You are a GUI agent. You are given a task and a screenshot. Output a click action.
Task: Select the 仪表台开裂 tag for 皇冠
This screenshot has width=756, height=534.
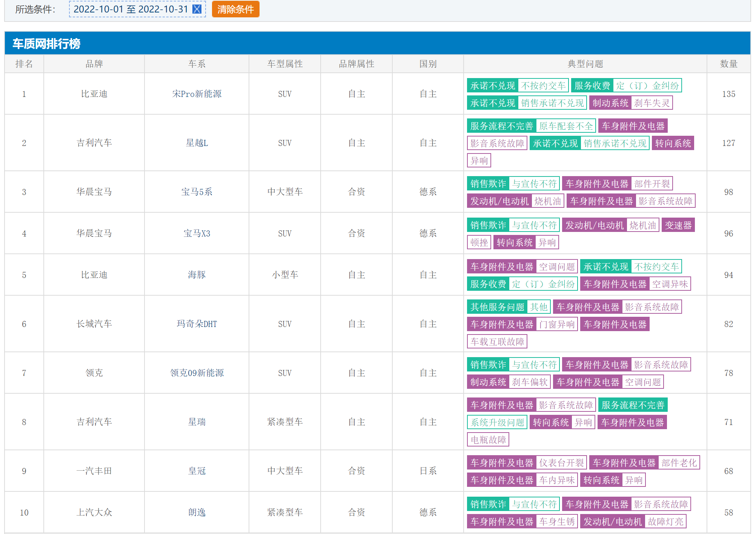[x=561, y=463]
